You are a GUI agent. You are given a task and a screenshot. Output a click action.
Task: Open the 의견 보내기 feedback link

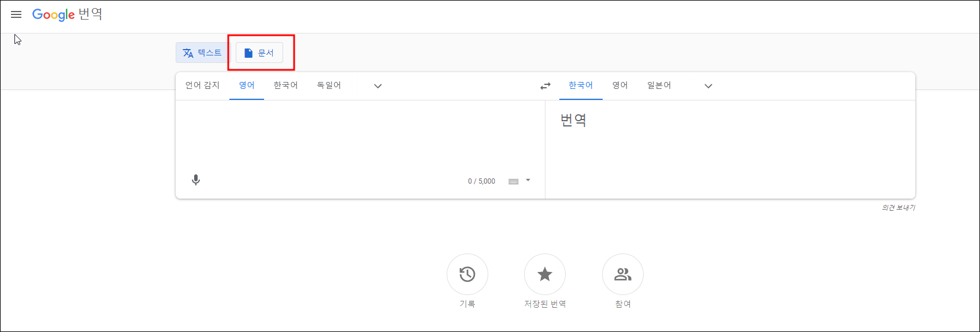[x=899, y=208]
